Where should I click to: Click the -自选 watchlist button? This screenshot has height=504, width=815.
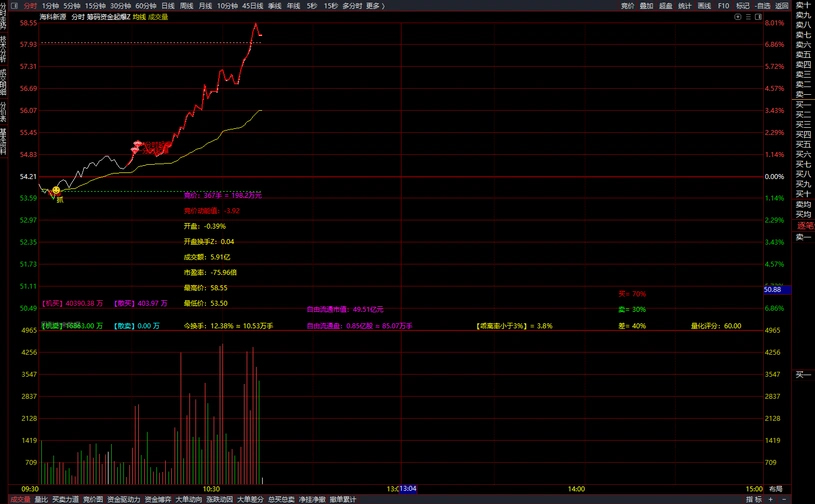762,6
